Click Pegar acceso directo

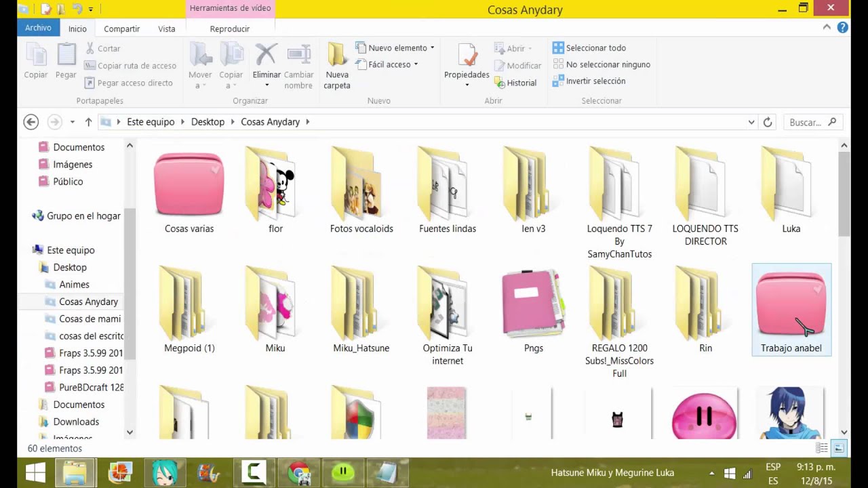tap(129, 83)
